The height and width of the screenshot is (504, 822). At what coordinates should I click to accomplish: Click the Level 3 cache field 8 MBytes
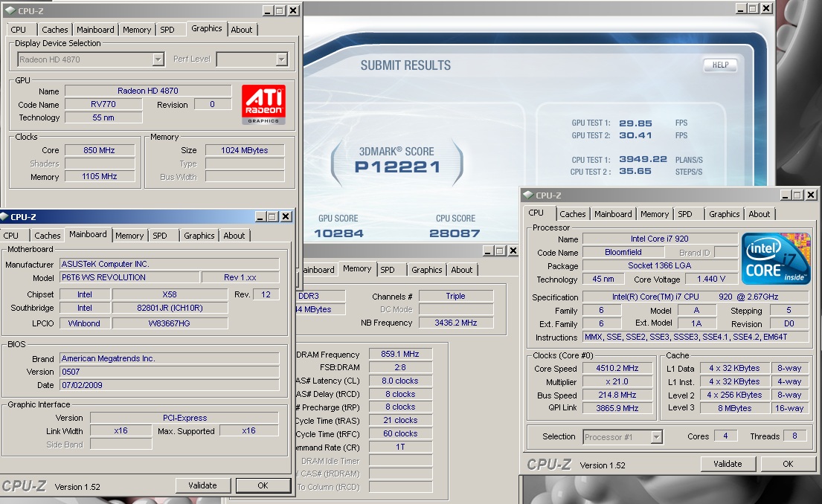point(734,408)
